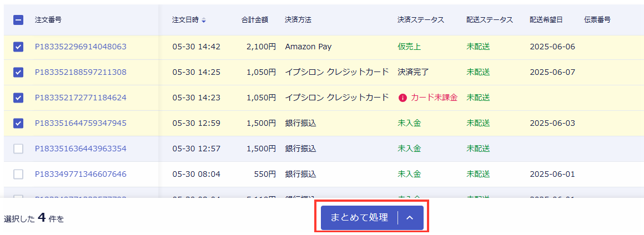Click the 決済完了 payment status
The image size is (644, 235).
pyautogui.click(x=413, y=72)
